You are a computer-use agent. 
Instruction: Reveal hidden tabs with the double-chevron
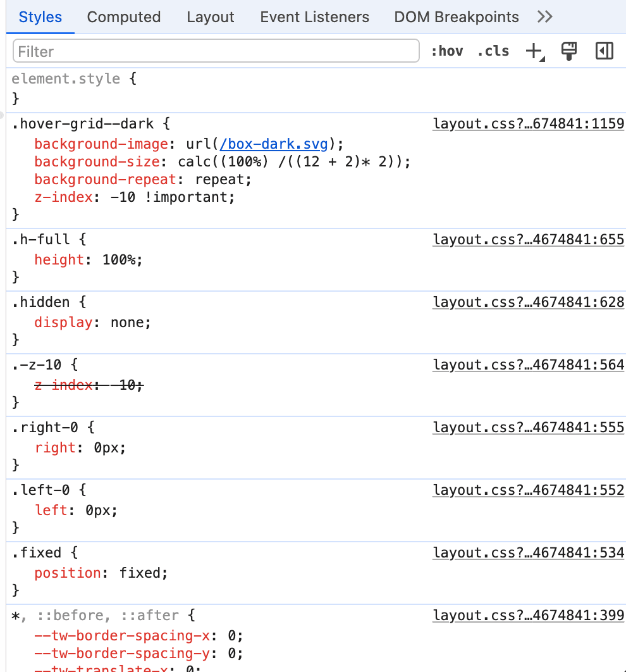coord(544,17)
